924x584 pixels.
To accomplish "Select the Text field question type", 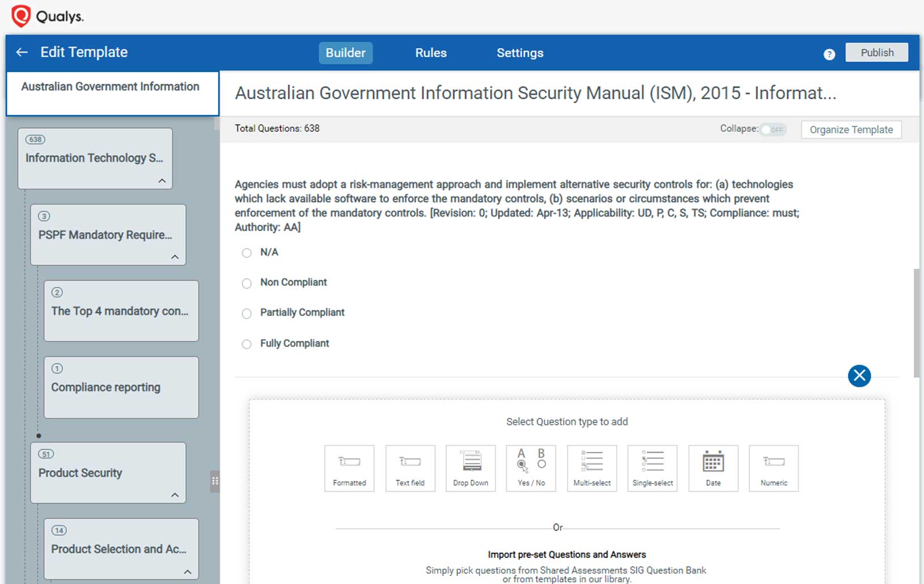I will (x=410, y=468).
